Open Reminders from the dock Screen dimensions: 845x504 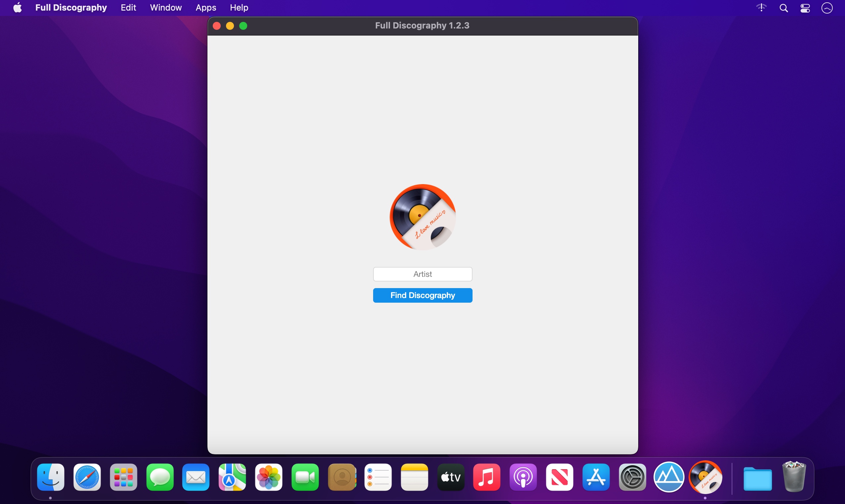pos(378,477)
